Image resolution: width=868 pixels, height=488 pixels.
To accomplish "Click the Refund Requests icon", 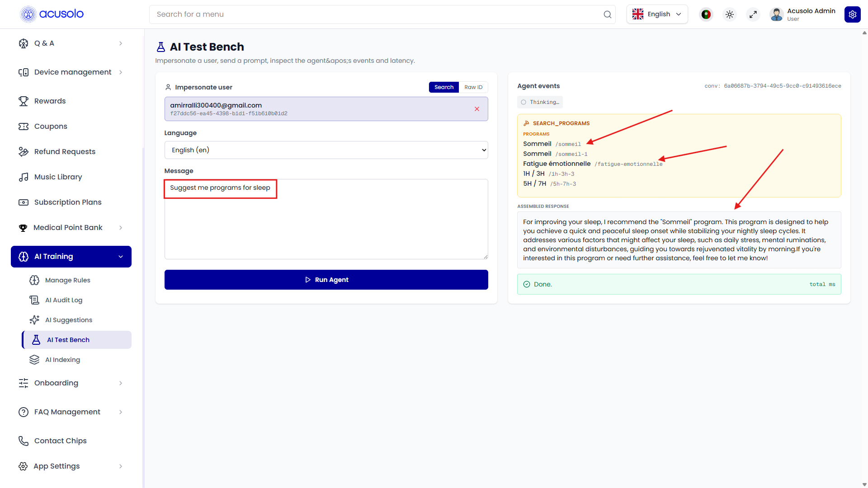I will point(24,152).
